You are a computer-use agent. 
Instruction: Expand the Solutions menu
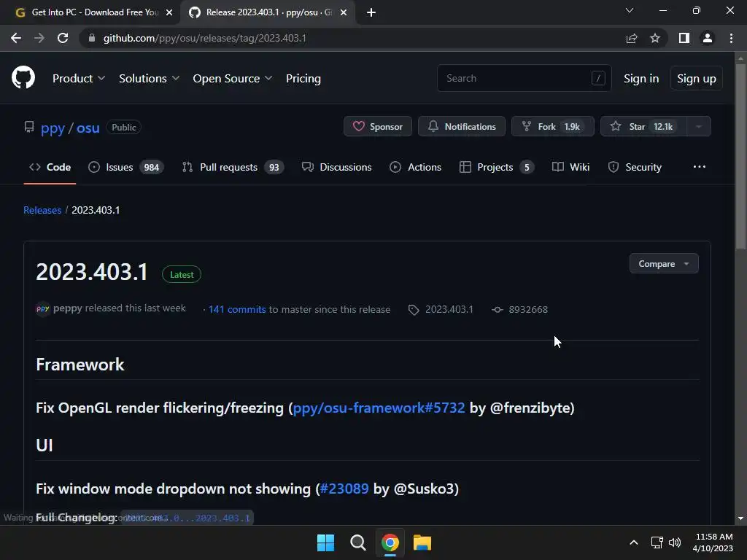point(149,78)
